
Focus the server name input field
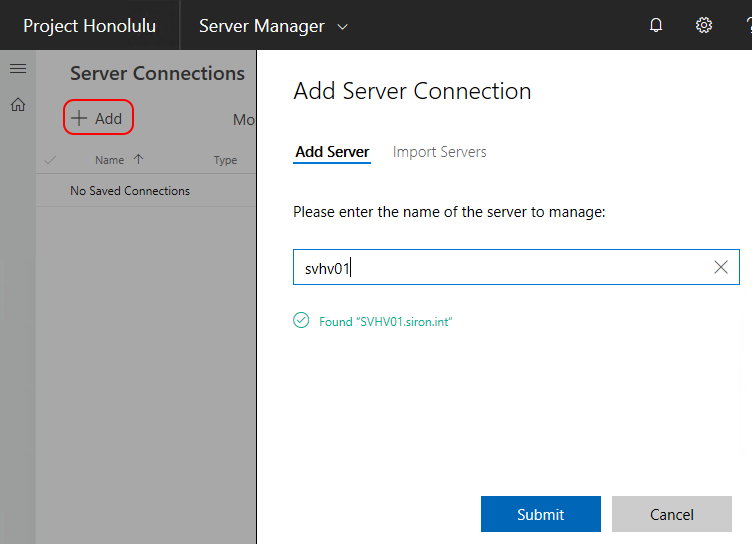[516, 267]
